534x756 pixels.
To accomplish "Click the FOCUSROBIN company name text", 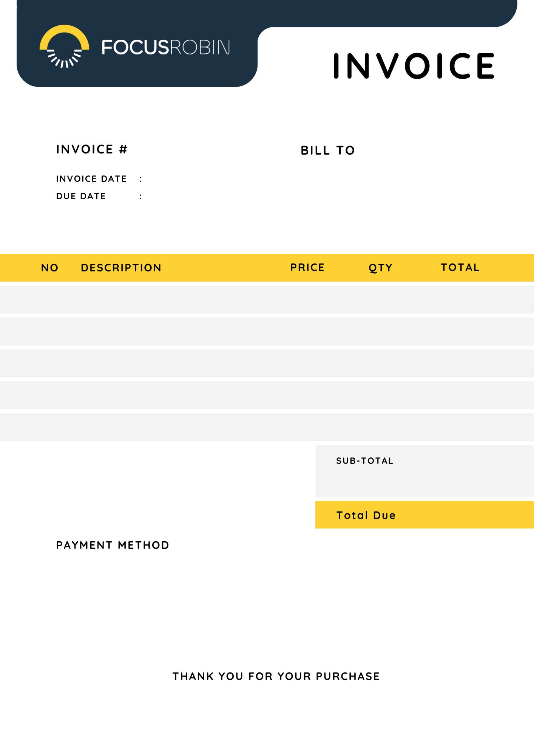I will click(x=165, y=48).
